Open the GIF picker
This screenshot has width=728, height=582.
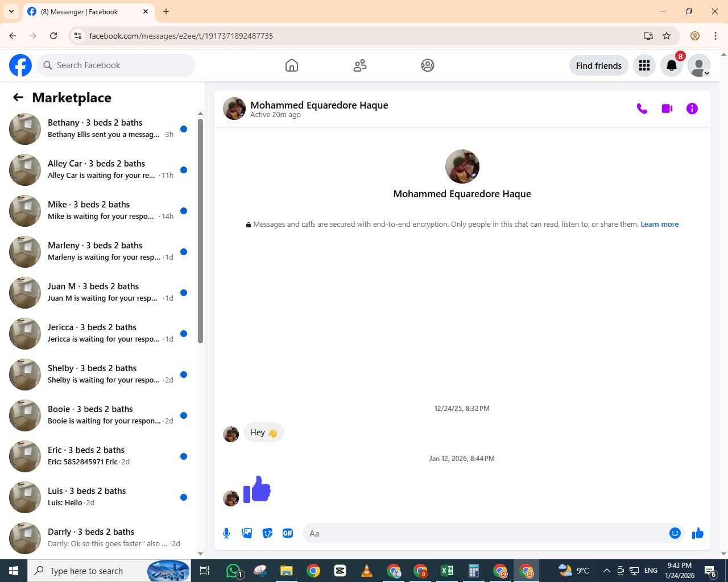tap(288, 533)
